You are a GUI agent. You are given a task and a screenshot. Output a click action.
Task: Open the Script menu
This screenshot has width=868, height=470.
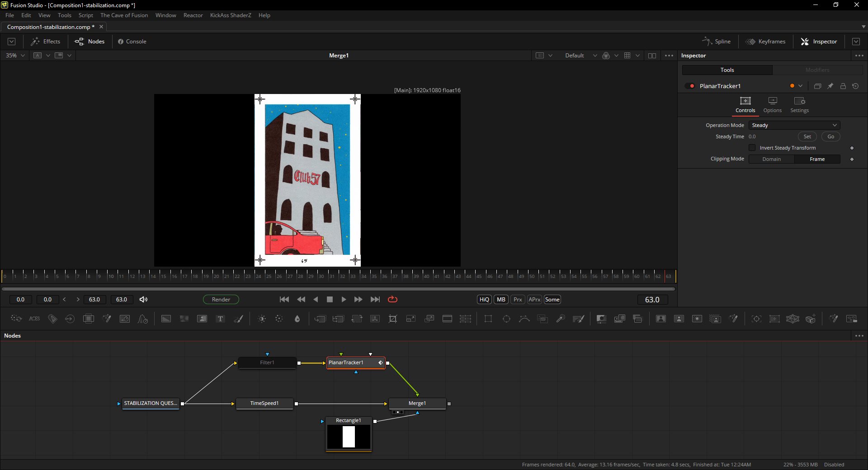(85, 15)
